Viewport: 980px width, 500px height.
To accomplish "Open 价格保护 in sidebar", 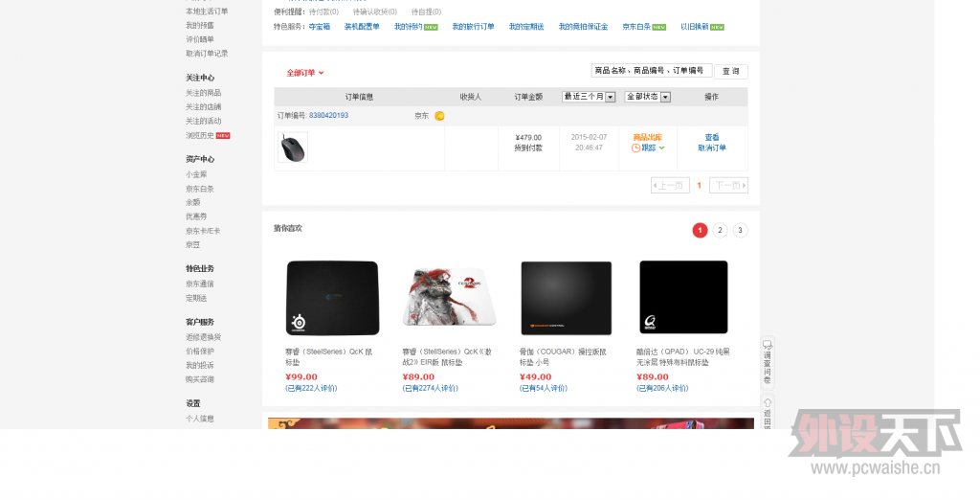I will click(199, 352).
